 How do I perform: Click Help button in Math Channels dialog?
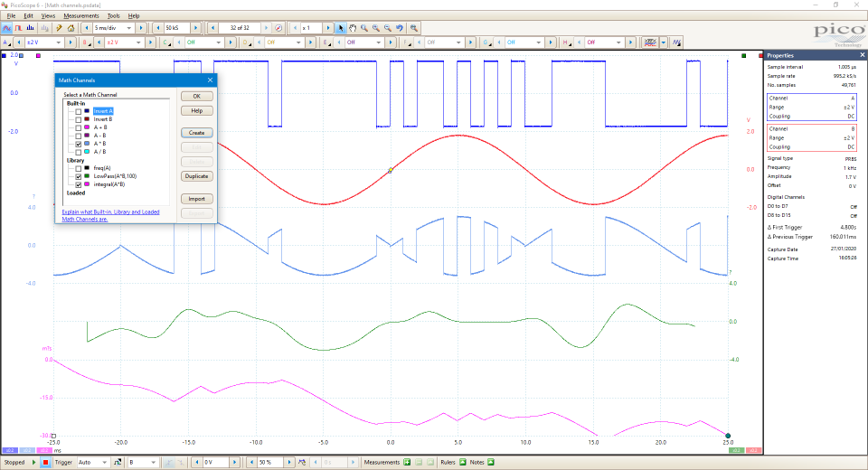[x=196, y=110]
